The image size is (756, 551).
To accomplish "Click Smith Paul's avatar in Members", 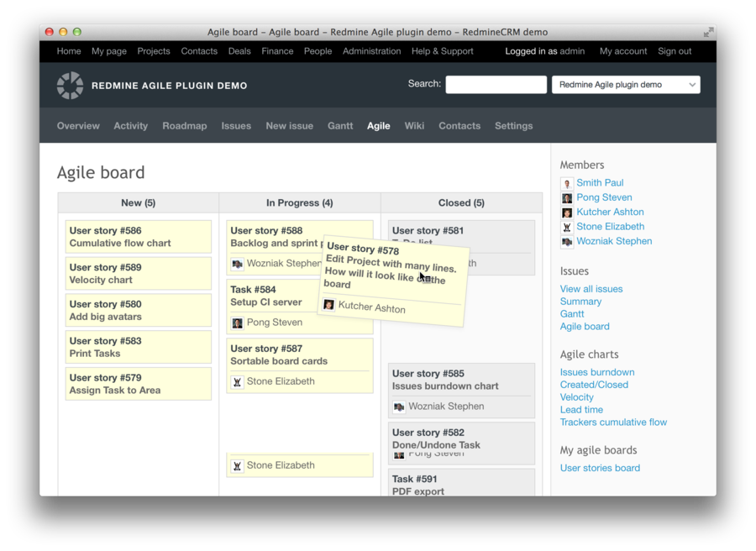I will (566, 183).
